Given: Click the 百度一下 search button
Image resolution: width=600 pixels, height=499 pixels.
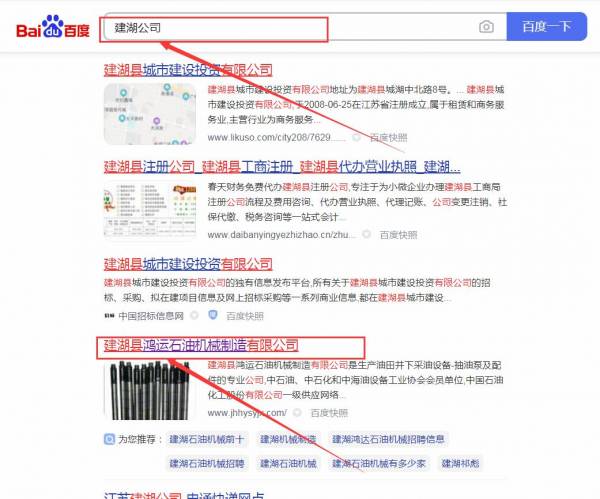Looking at the screenshot, I should coord(546,27).
